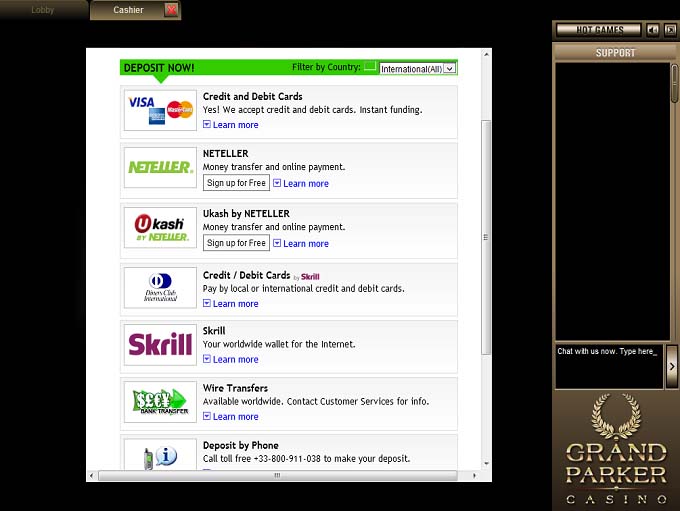The width and height of the screenshot is (680, 511).
Task: Open the Filter by Country dropdown
Action: coord(418,68)
